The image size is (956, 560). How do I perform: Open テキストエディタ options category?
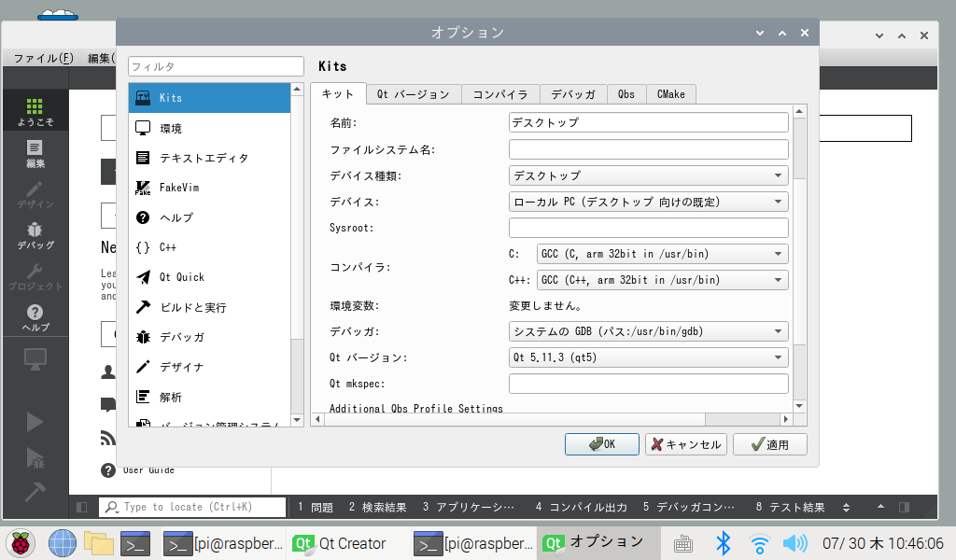[x=209, y=158]
